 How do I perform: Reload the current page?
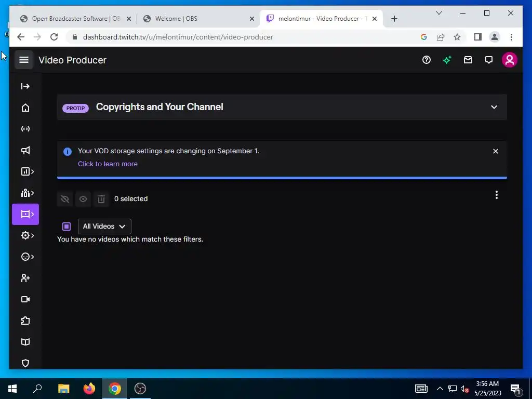[54, 37]
